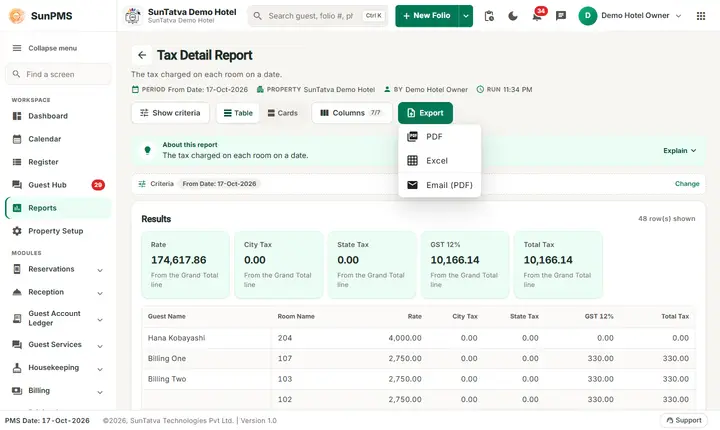
Task: Expand the Explain section
Action: [680, 151]
